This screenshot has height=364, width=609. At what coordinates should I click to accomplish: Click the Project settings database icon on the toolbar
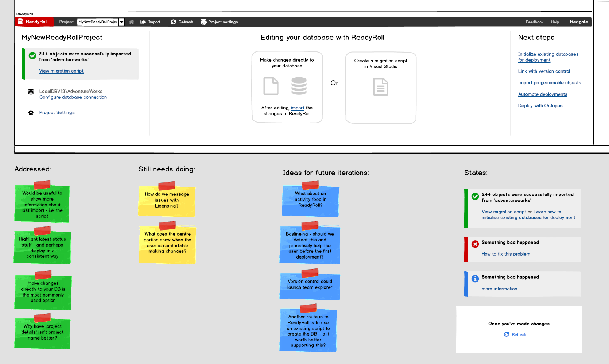click(203, 22)
